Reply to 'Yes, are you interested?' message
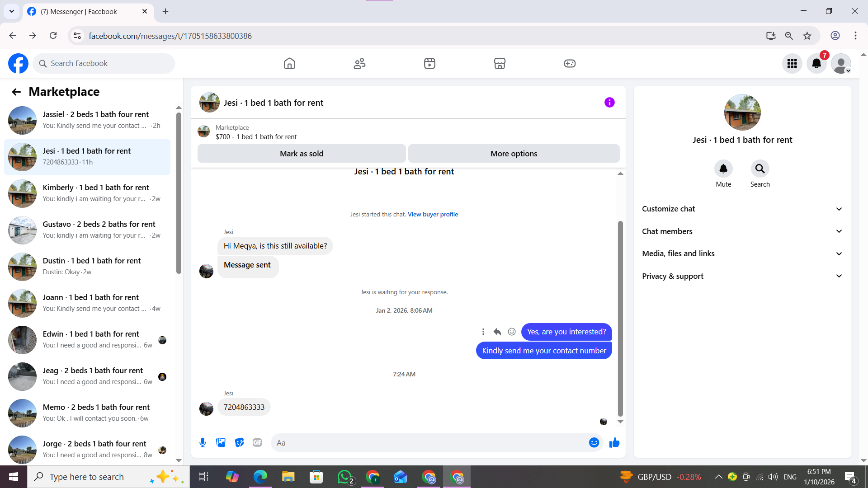 (497, 332)
